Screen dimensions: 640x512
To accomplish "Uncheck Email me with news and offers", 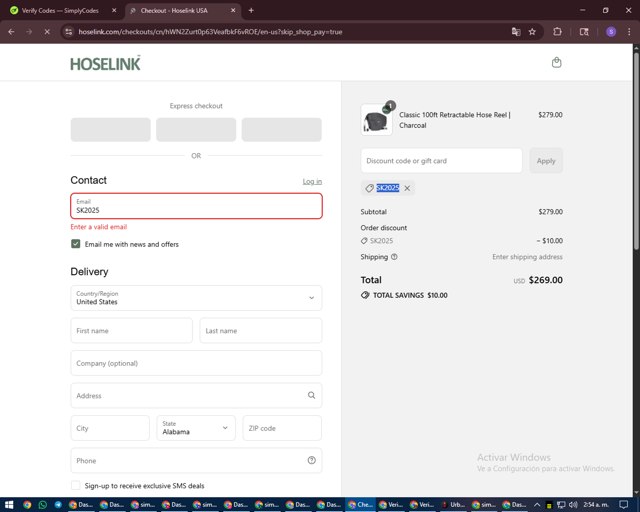I will click(76, 244).
